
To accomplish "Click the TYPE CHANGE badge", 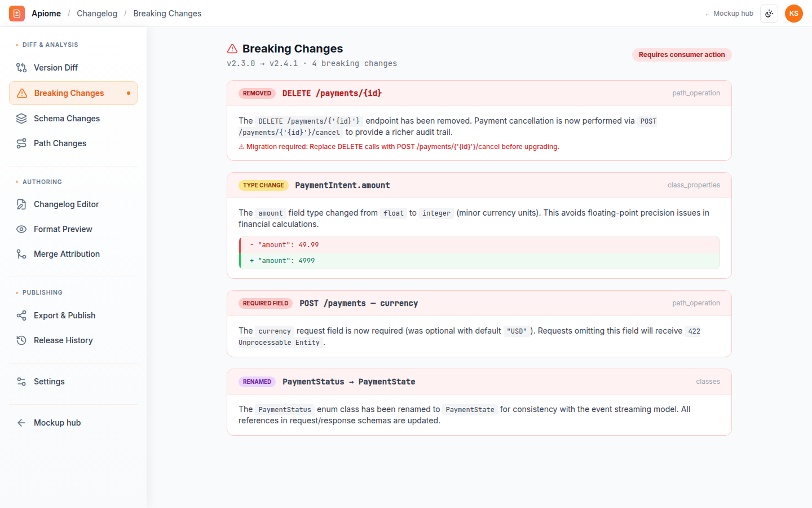I will tap(263, 185).
